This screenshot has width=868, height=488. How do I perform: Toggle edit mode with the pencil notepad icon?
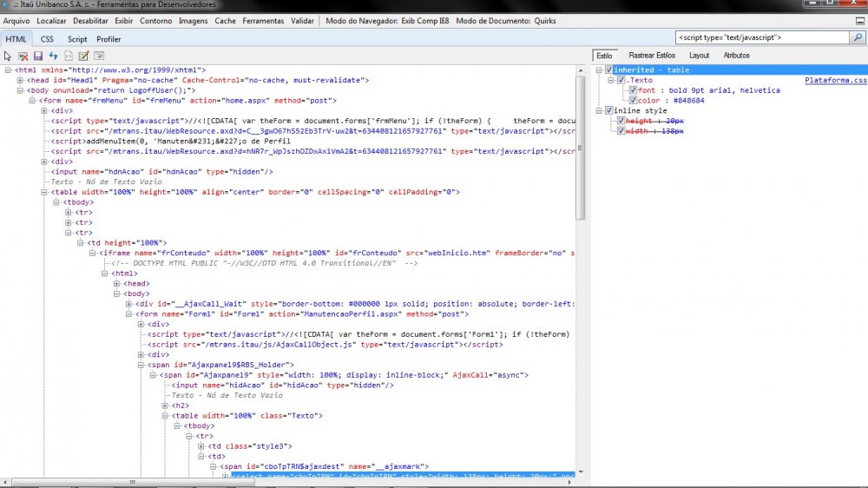click(x=83, y=56)
